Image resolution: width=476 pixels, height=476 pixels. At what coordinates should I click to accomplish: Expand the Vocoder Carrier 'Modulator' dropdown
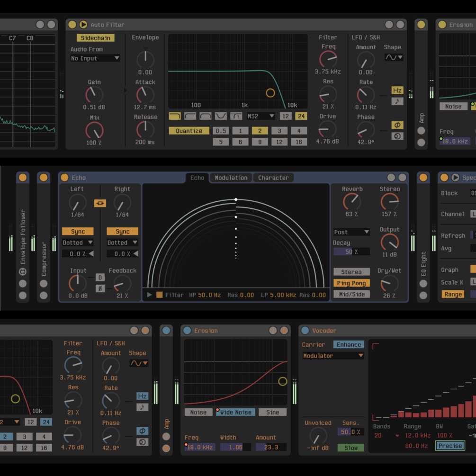[333, 356]
